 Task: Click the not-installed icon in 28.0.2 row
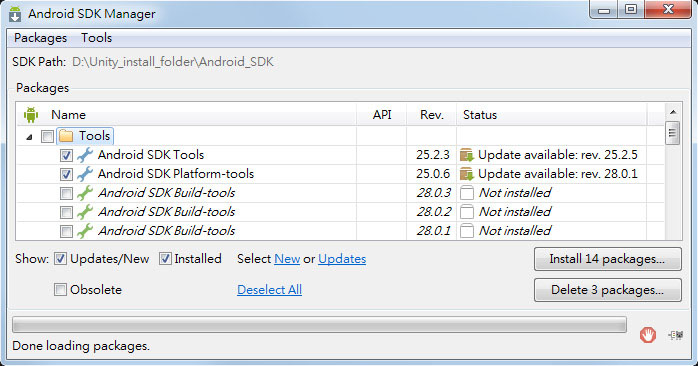(467, 212)
